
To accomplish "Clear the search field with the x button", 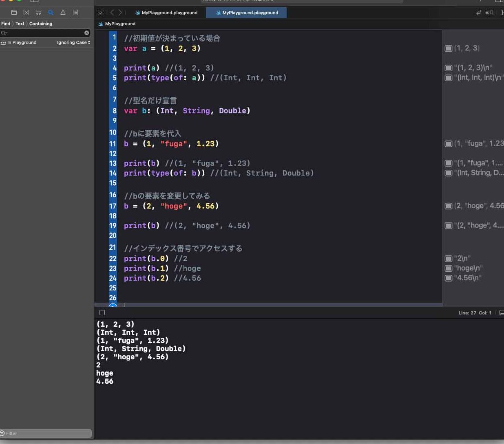I will click(x=86, y=33).
